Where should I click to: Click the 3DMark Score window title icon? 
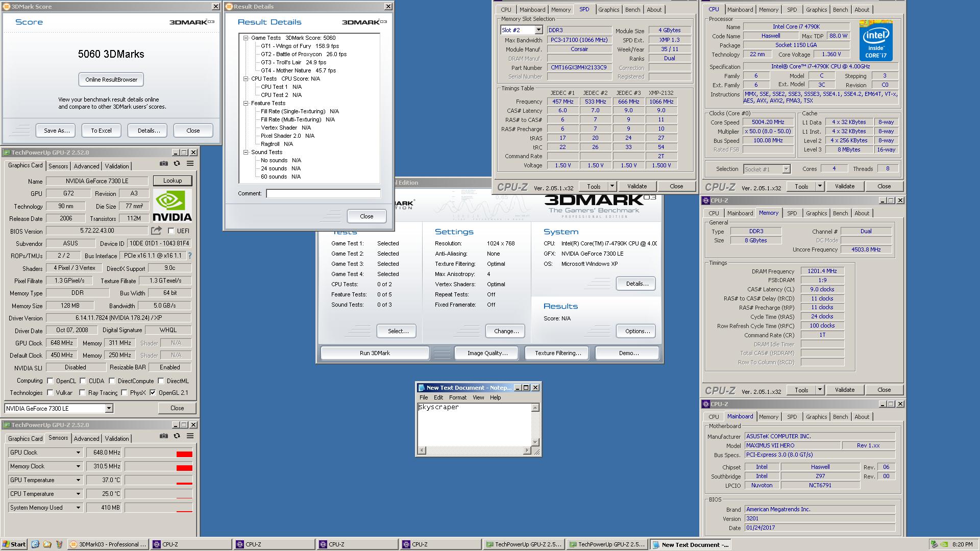(x=6, y=7)
